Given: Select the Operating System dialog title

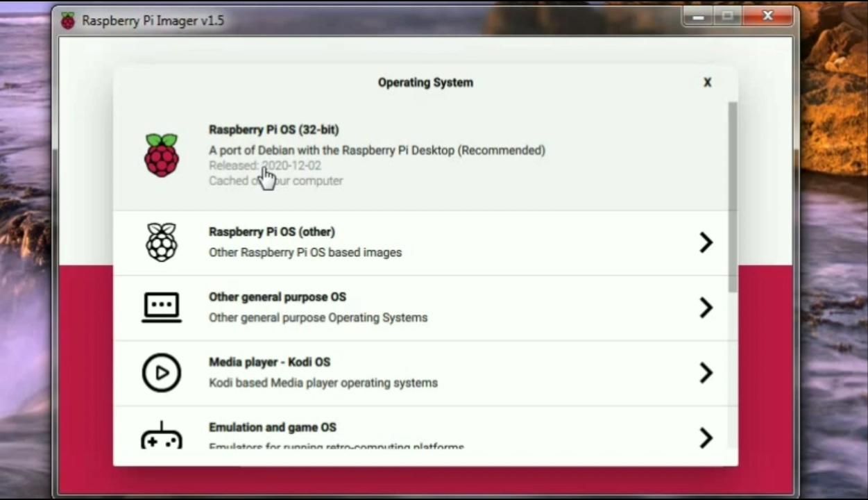Looking at the screenshot, I should (425, 82).
